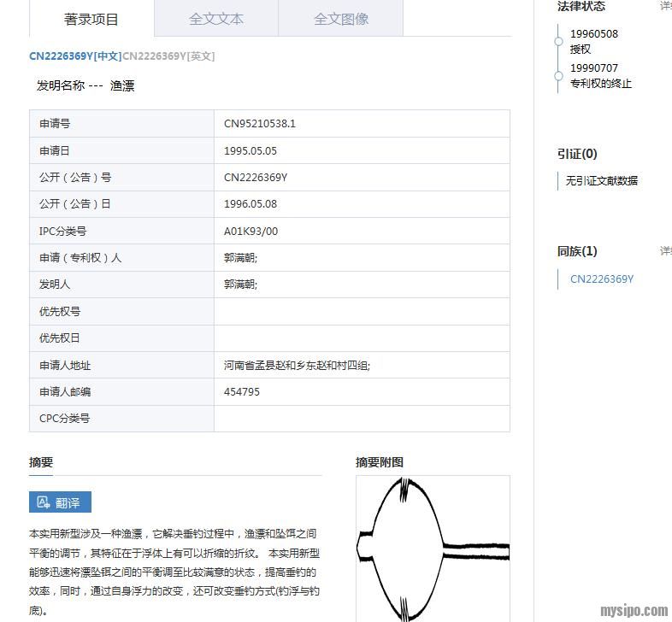Click the 19960508 legal status timeline dot
Screen dimensions: 672x622
coord(557,40)
